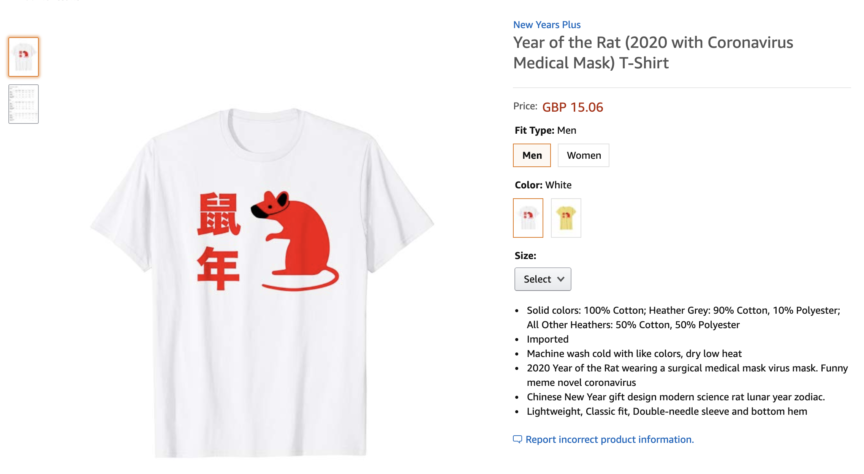Image resolution: width=864 pixels, height=474 pixels.
Task: Click the rat's black mask on graphic
Action: (x=262, y=209)
